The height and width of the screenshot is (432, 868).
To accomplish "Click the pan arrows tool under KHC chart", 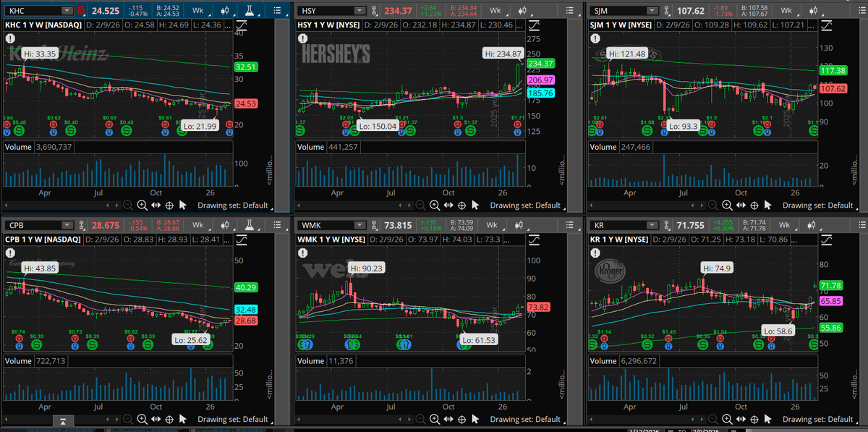I will click(x=156, y=206).
